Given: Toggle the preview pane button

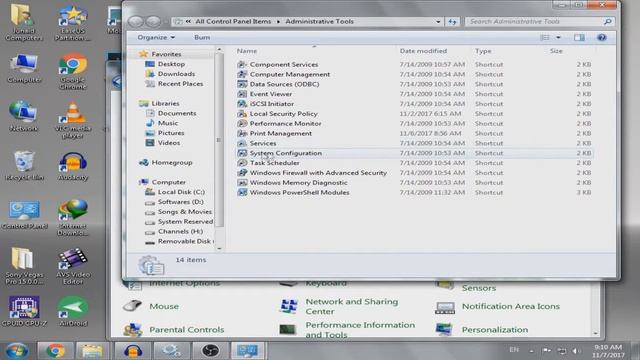Looking at the screenshot, I should [x=579, y=38].
